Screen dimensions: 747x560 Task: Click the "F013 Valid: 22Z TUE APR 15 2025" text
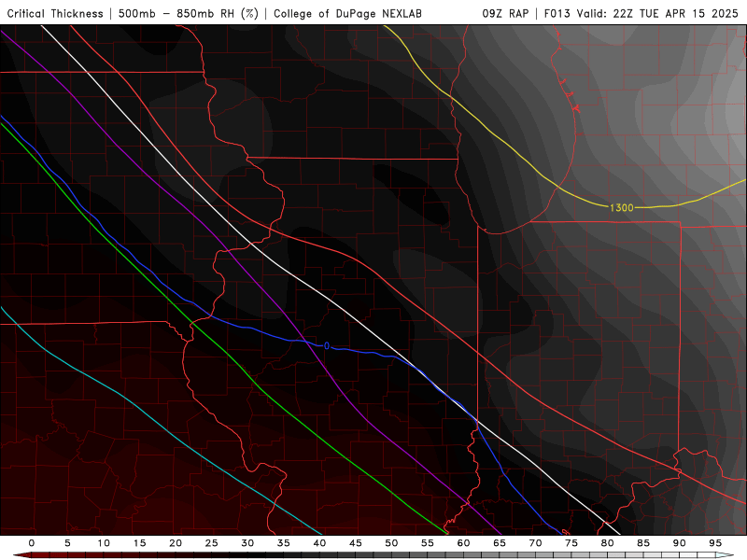click(x=641, y=13)
